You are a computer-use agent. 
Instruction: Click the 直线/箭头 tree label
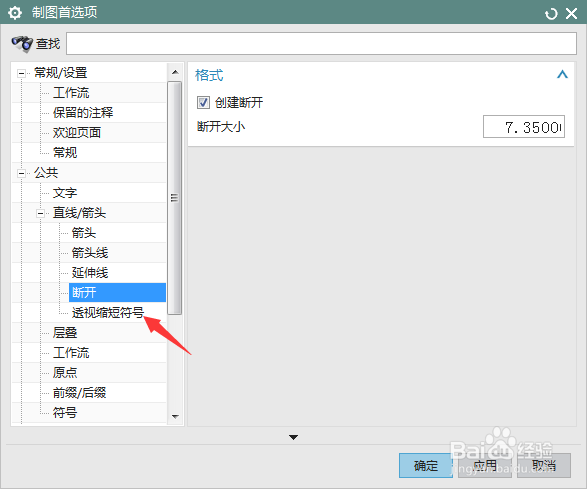[79, 213]
